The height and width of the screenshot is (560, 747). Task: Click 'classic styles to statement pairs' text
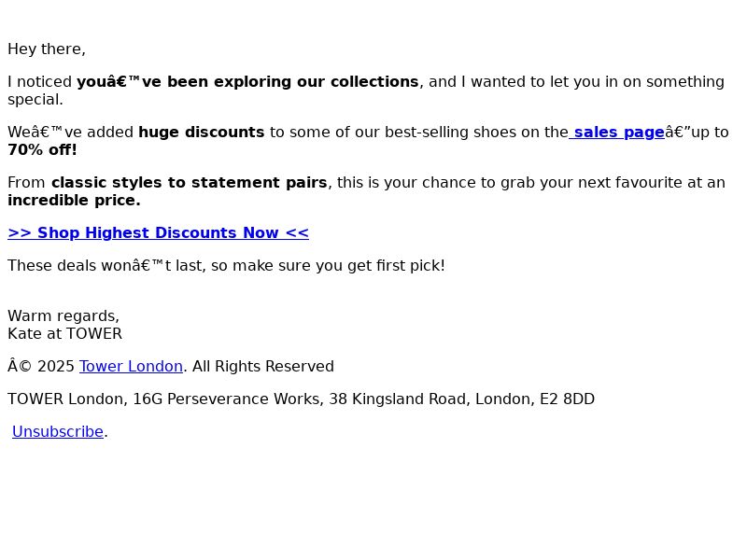click(x=190, y=183)
